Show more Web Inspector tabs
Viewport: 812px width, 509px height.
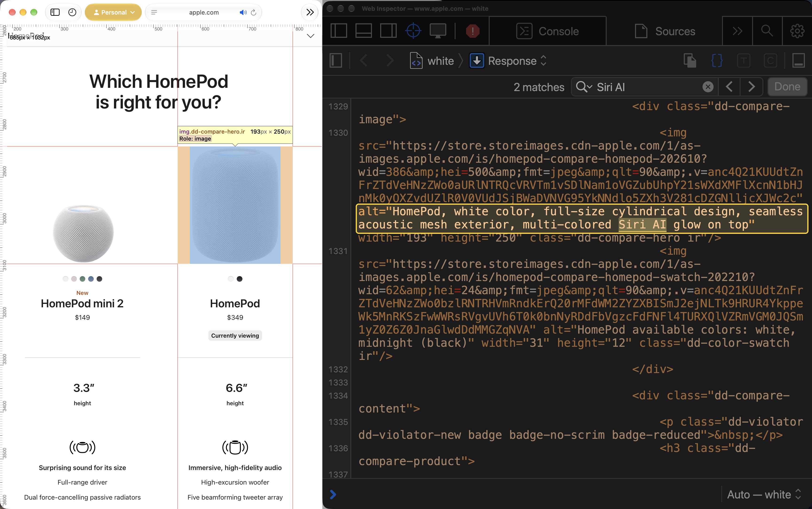coord(738,31)
